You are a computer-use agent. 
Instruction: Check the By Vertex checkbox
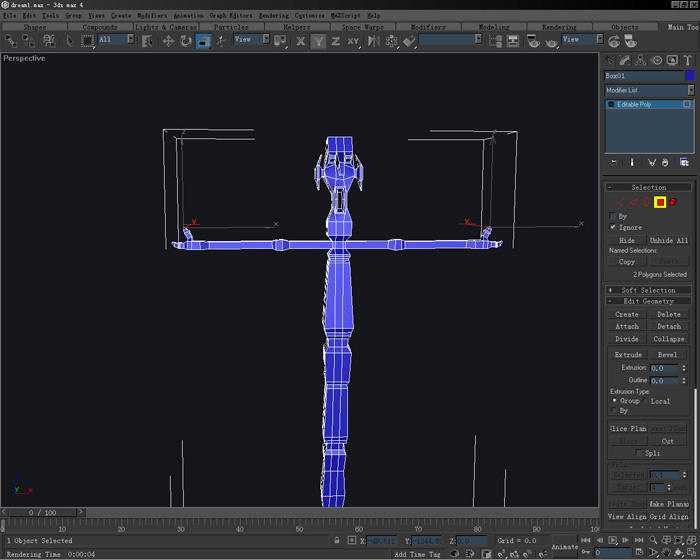pos(613,216)
